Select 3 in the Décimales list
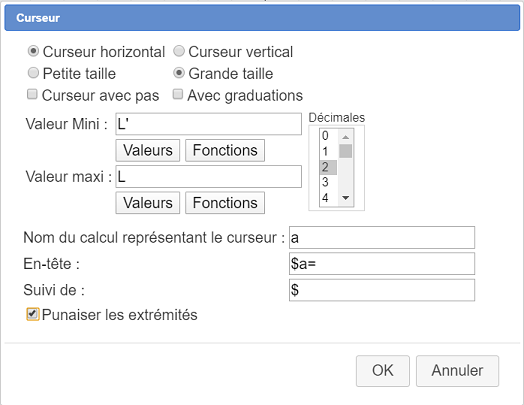Screen dimensions: 524x405 point(328,182)
